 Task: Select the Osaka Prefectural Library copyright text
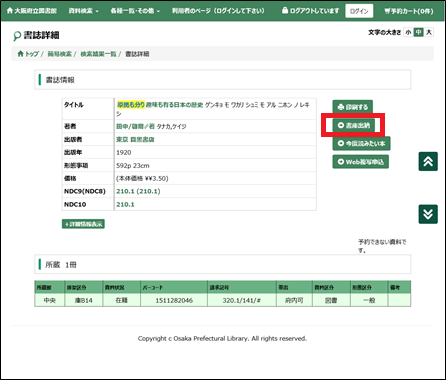click(x=222, y=338)
